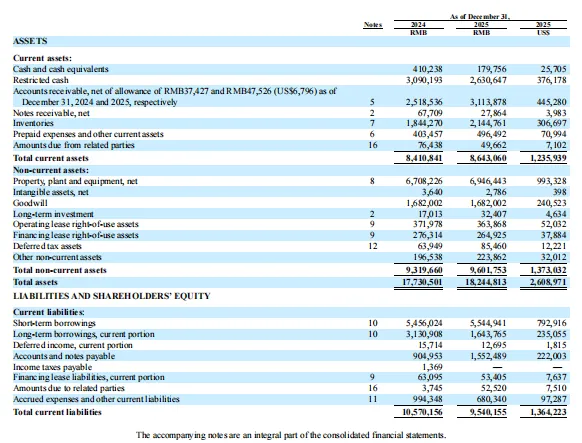
Task: Click the US$ 2025 column header
Action: click(543, 29)
